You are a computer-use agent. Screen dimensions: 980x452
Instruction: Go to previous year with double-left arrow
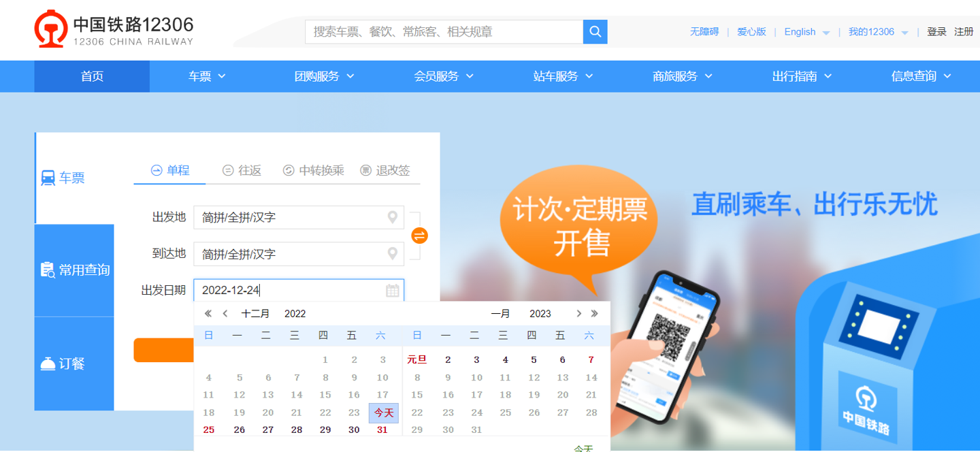click(x=208, y=314)
